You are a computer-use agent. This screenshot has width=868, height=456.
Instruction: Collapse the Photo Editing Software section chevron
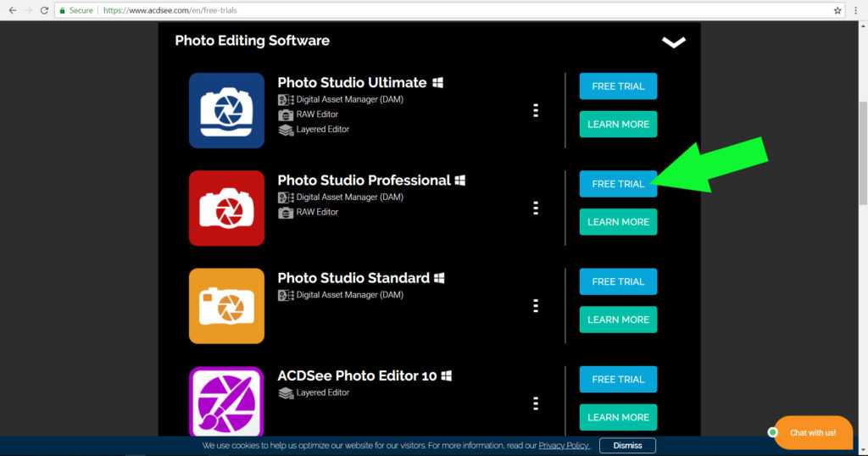[674, 42]
